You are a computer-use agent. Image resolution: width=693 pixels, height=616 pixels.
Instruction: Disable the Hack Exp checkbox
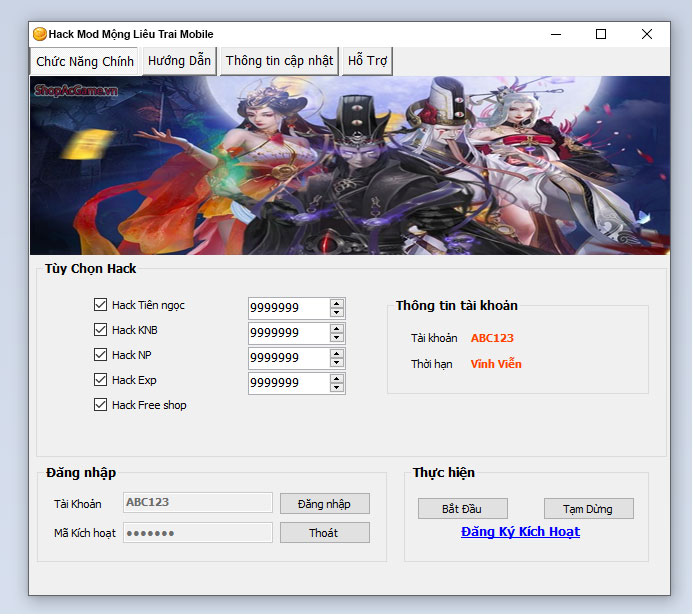(x=100, y=380)
